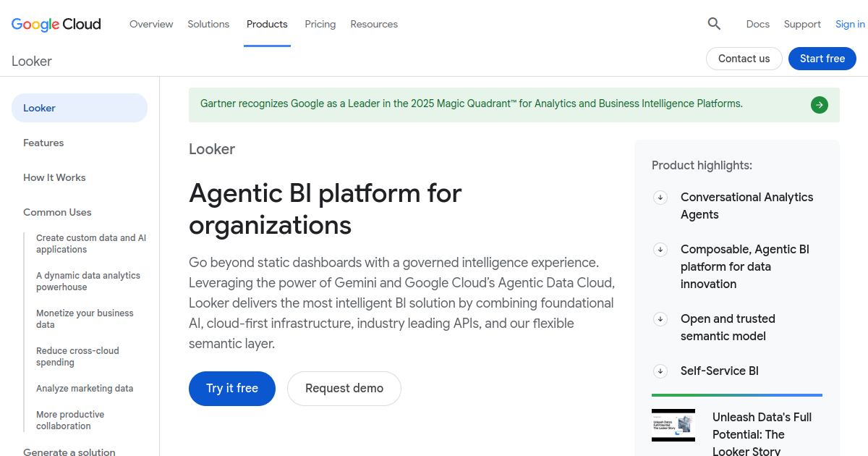
Task: Open the Support link
Action: [x=802, y=24]
